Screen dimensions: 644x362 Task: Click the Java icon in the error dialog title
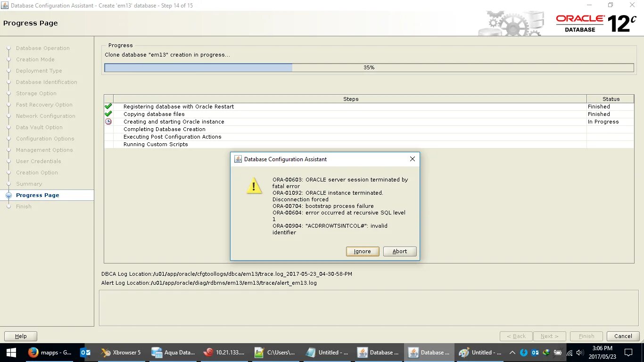pyautogui.click(x=238, y=159)
